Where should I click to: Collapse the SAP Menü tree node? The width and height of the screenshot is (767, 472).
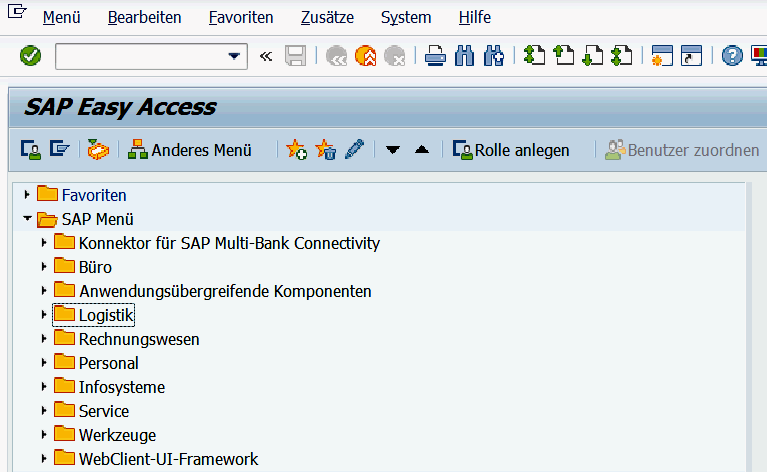(x=27, y=219)
